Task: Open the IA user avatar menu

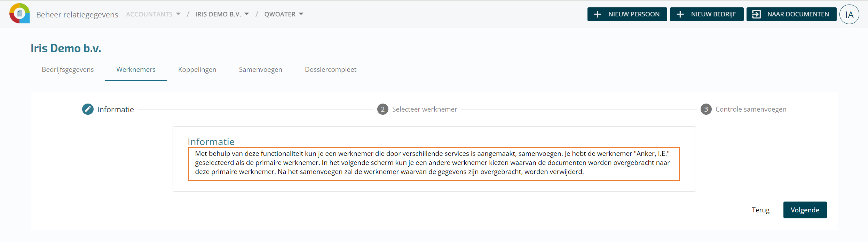Action: (849, 14)
